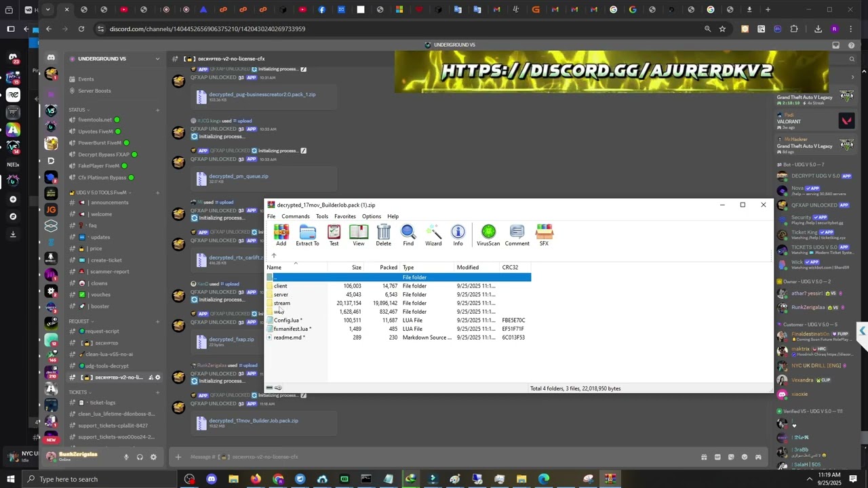
Task: Start VirusScan on the archive
Action: pos(488,235)
